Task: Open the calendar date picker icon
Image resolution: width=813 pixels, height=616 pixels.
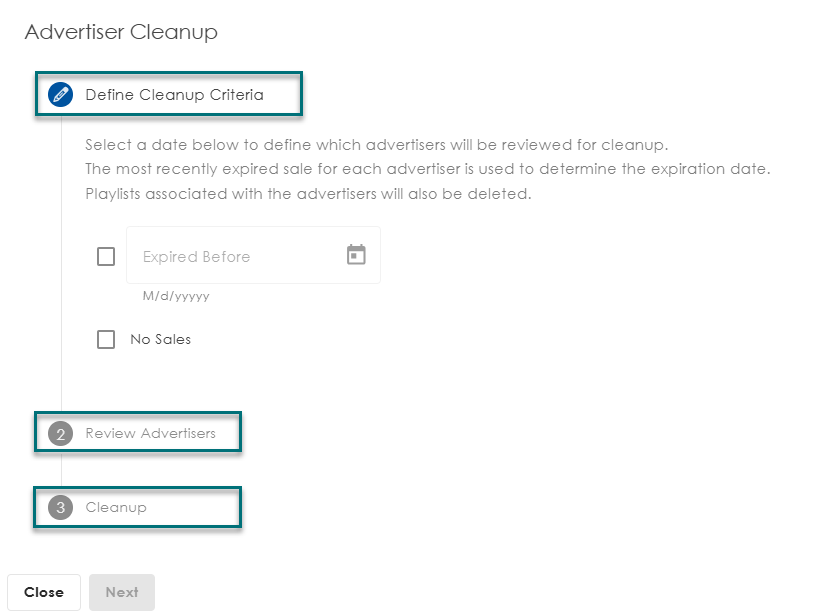Action: (x=356, y=255)
